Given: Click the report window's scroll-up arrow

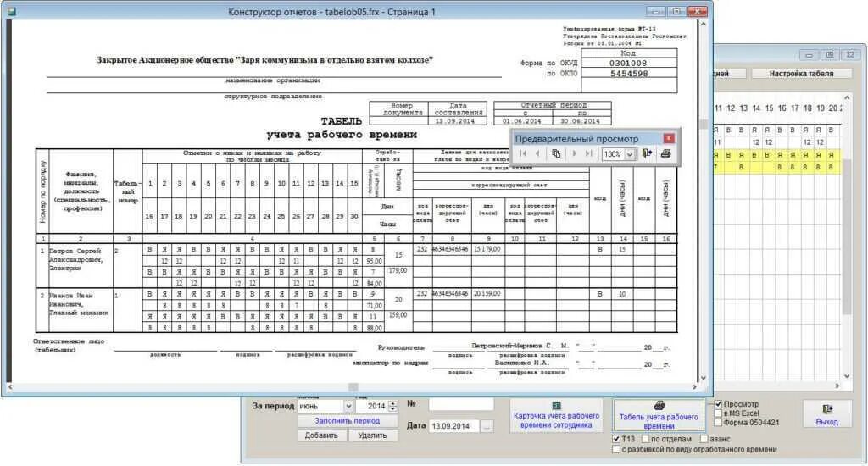Looking at the screenshot, I should pos(704,25).
